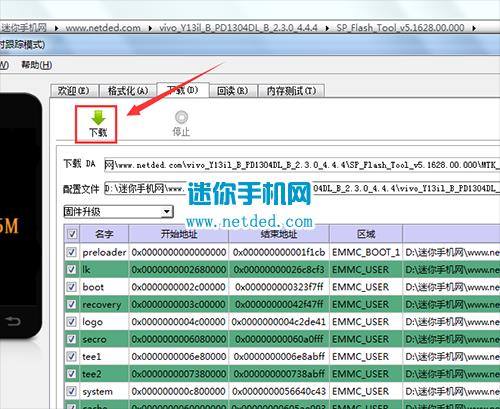Sort by the 区域 column header
This screenshot has height=409, width=500.
[366, 234]
